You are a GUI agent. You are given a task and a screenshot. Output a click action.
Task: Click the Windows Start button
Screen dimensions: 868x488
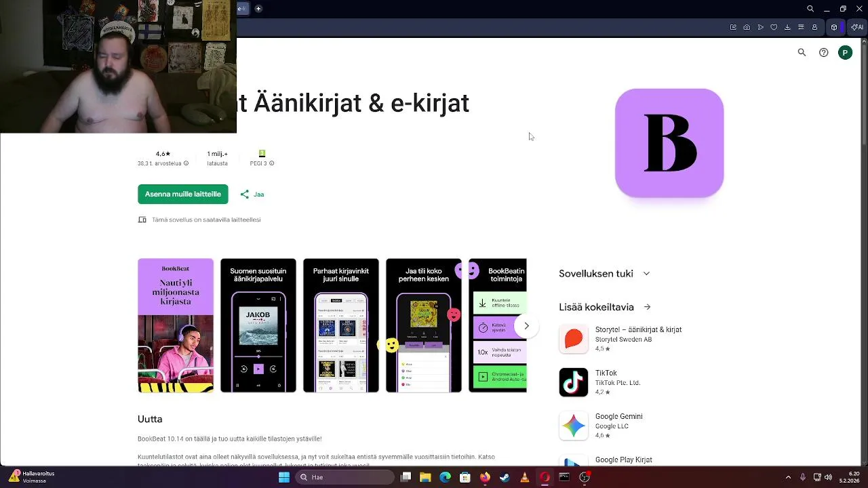[x=284, y=477]
